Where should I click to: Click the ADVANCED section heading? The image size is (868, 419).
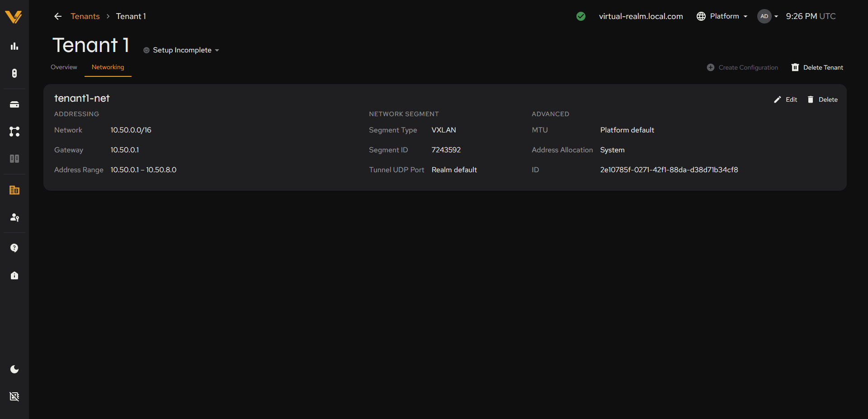(x=550, y=114)
